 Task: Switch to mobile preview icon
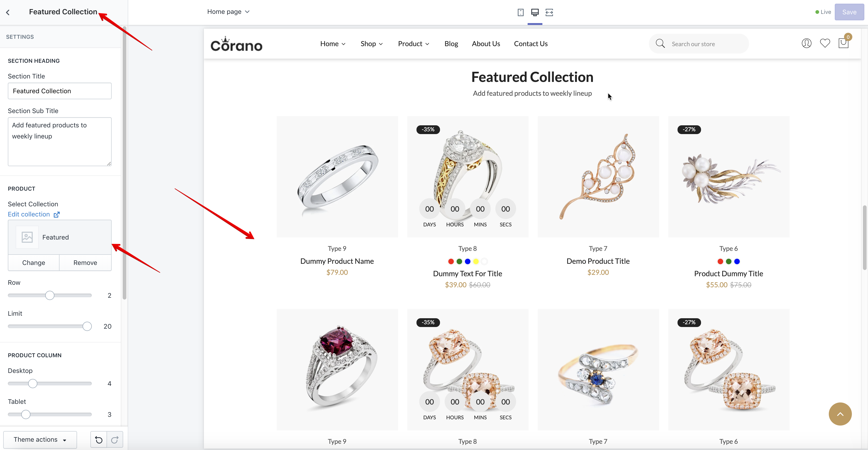tap(520, 12)
